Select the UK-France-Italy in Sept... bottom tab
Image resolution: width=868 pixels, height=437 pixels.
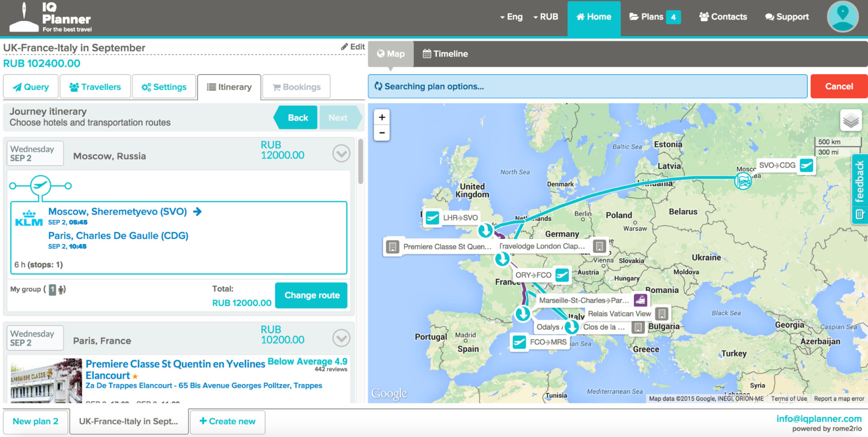[x=129, y=421]
